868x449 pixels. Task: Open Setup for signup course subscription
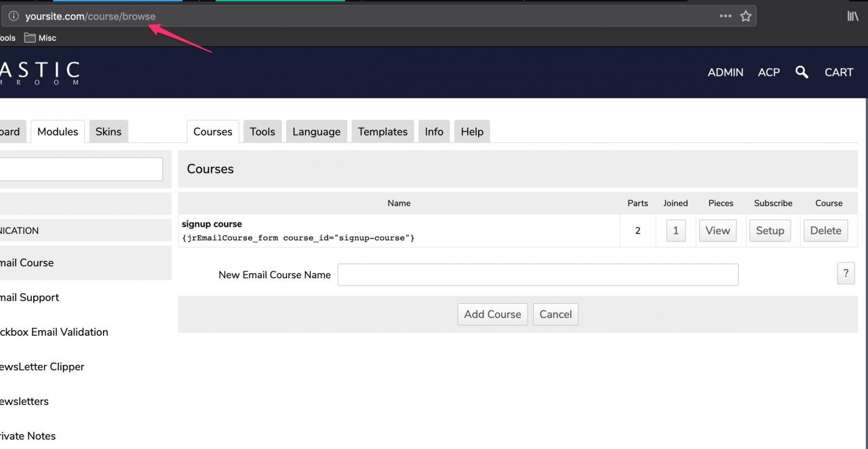coord(770,231)
